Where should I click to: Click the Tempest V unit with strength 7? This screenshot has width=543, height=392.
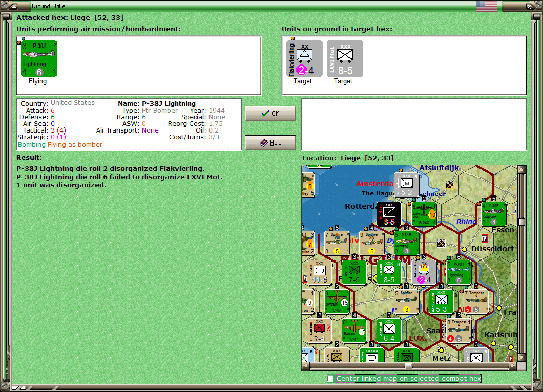coord(476,301)
